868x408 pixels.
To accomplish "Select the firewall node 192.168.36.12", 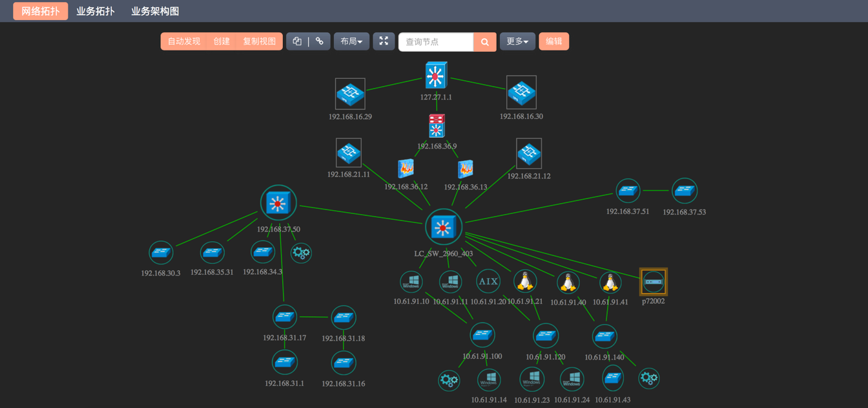I will (x=406, y=169).
